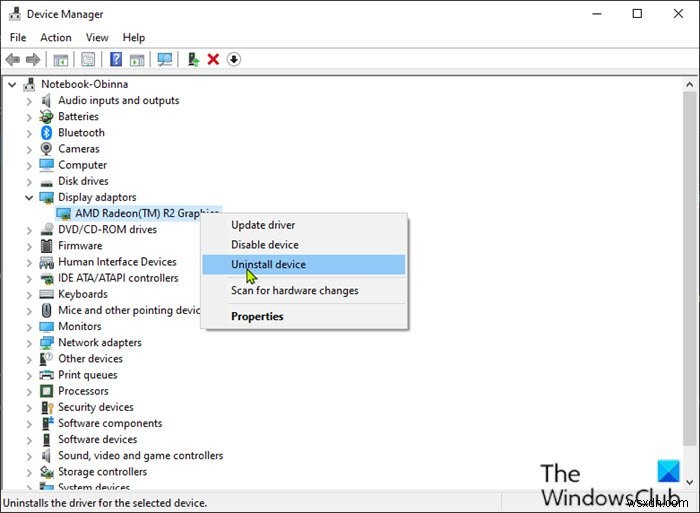Click the Network adapters icon

[x=46, y=343]
